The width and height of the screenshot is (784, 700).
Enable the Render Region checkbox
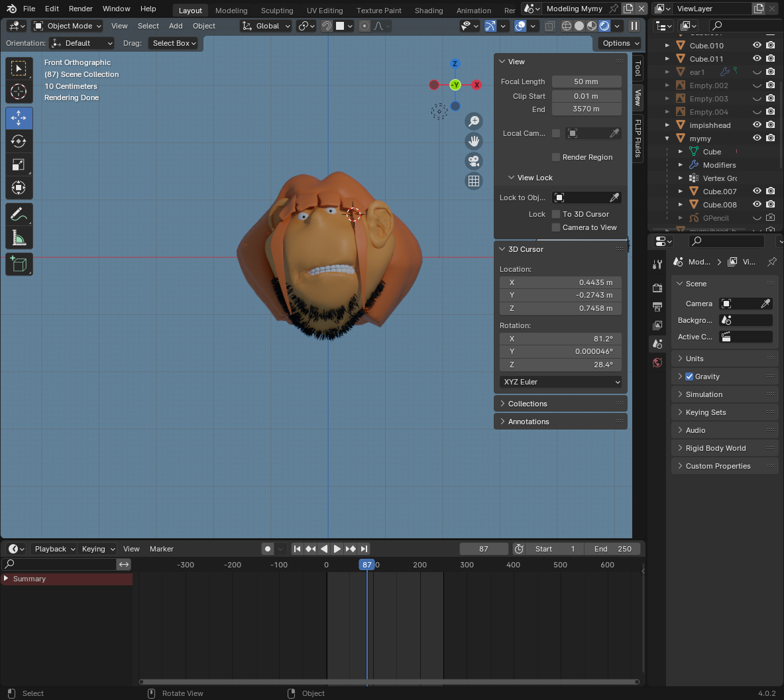pyautogui.click(x=556, y=157)
